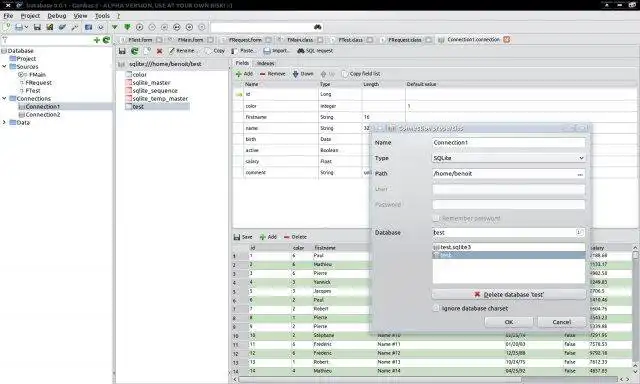Viewport: 640px width, 384px height.
Task: Collapse the Sources tree node
Action: 4,66
